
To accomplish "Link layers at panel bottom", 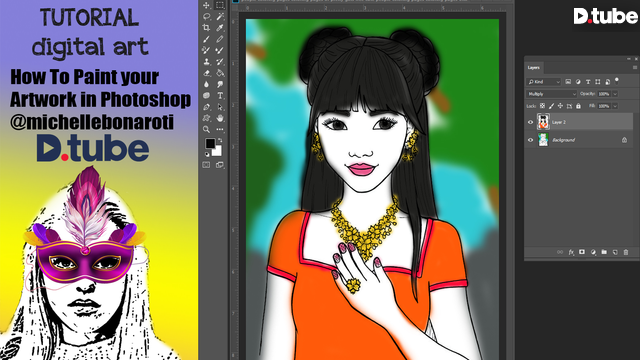I will (x=560, y=252).
